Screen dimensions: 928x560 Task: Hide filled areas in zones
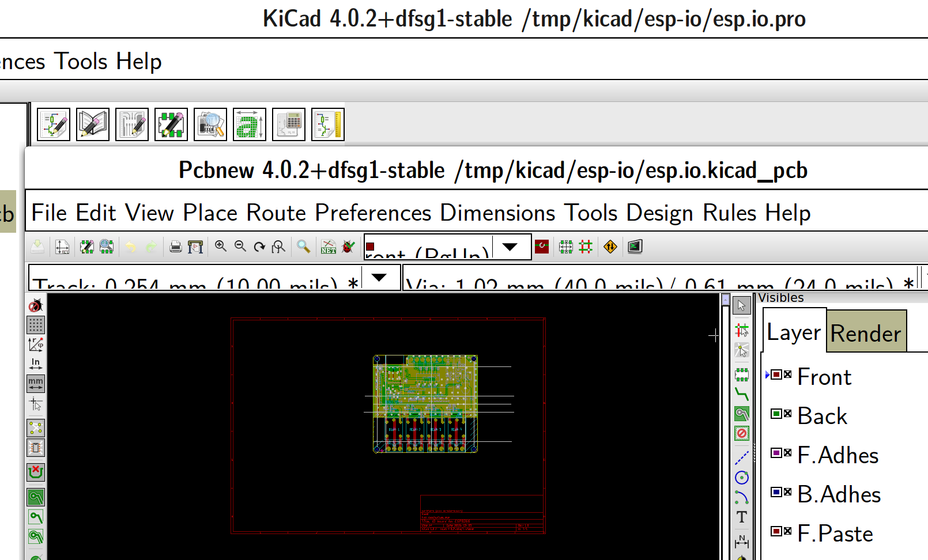36,517
